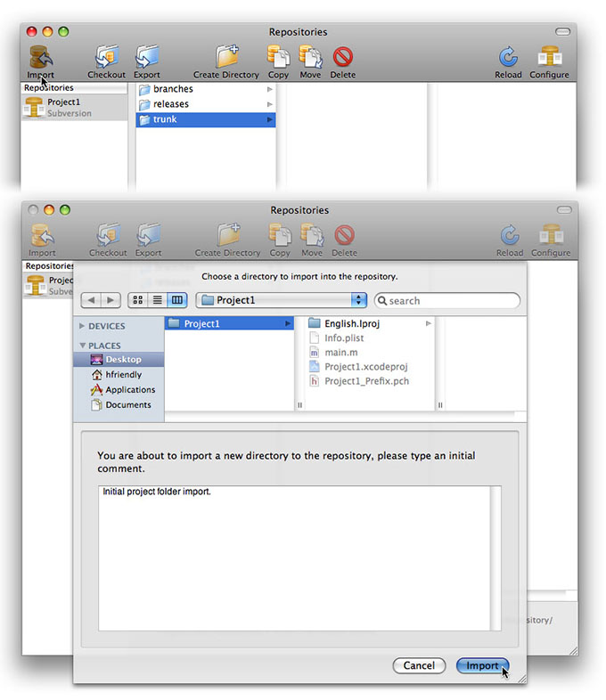Select Desktop in Places sidebar
Viewport: 606px width, 700px height.
119,360
